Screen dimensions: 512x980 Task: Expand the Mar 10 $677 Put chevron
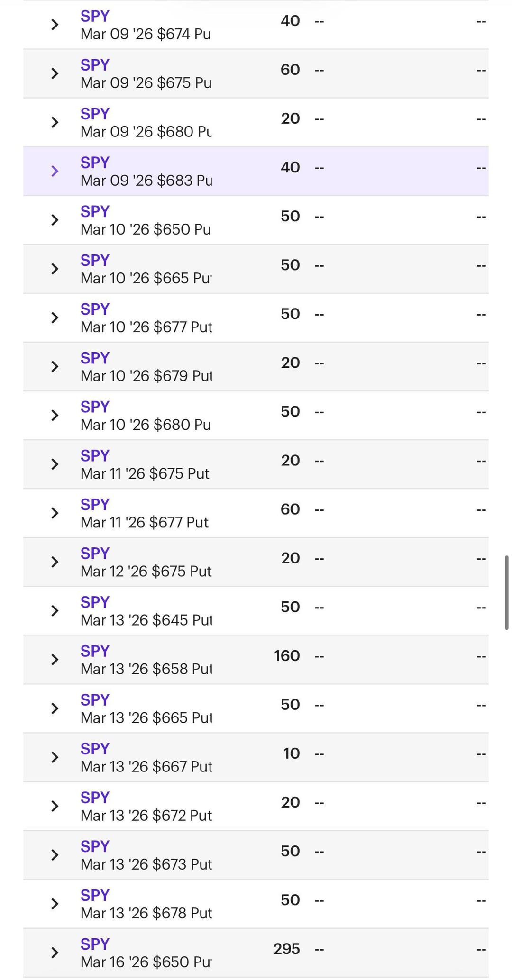coord(55,318)
